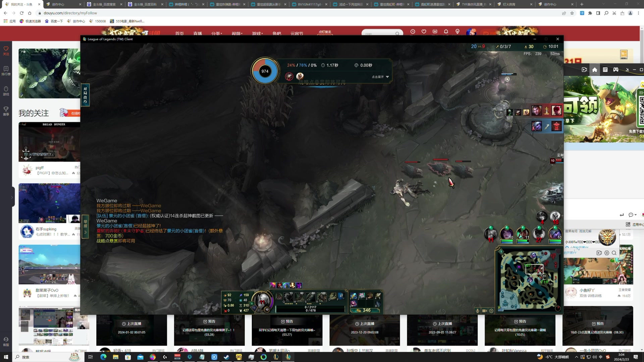
Task: Click item slot 2 in inventory
Action: [362, 296]
